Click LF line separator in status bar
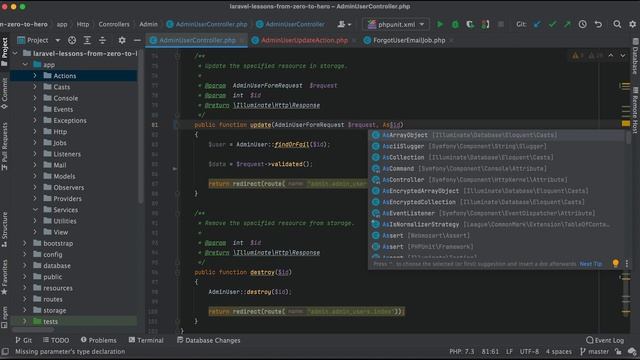Screen dimensions: 640x360 tap(509, 351)
